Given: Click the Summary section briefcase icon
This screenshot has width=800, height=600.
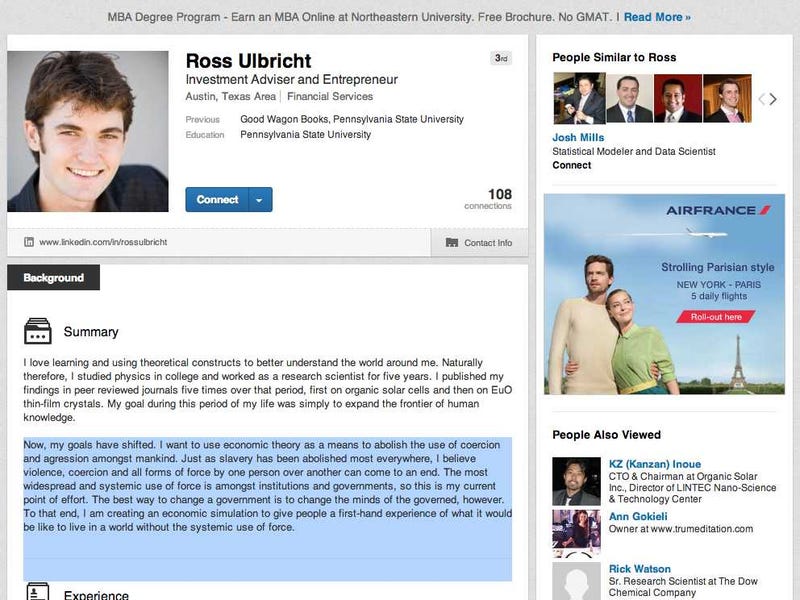Looking at the screenshot, I should pyautogui.click(x=38, y=331).
